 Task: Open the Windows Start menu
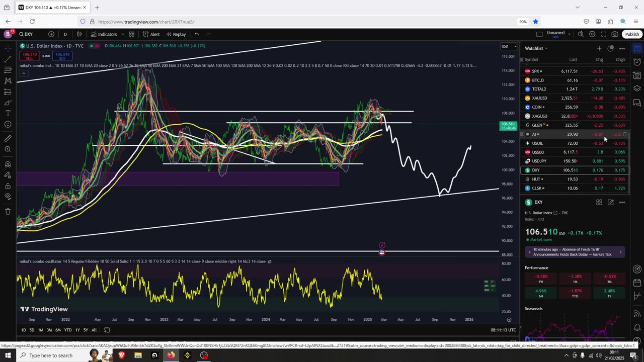(8, 355)
